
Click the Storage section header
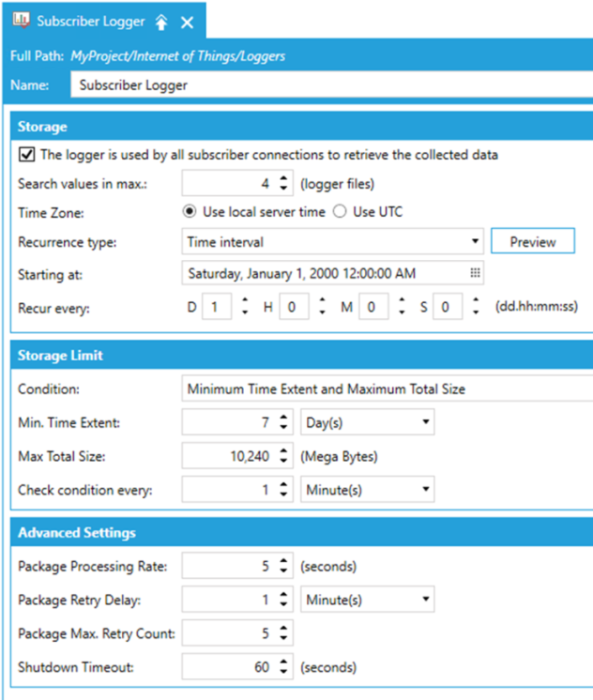pyautogui.click(x=302, y=127)
